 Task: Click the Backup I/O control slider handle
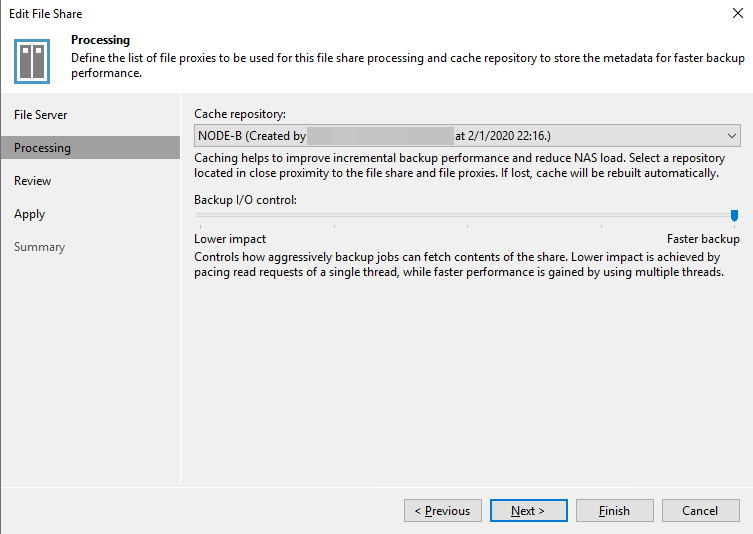coord(734,215)
